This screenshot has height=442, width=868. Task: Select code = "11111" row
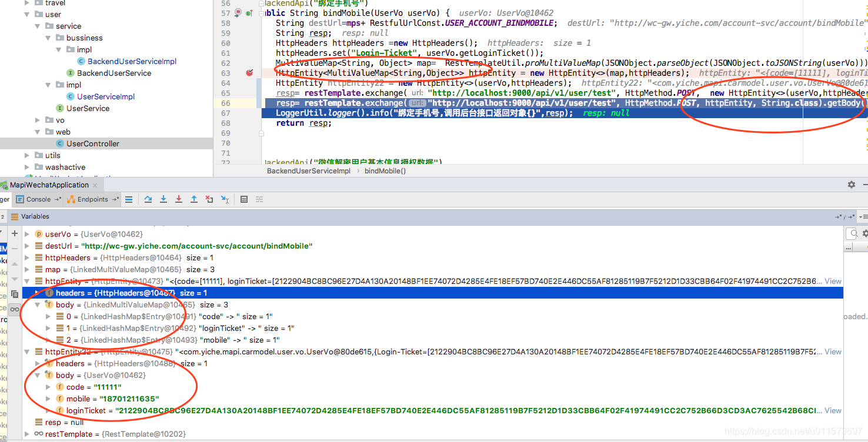pos(433,387)
